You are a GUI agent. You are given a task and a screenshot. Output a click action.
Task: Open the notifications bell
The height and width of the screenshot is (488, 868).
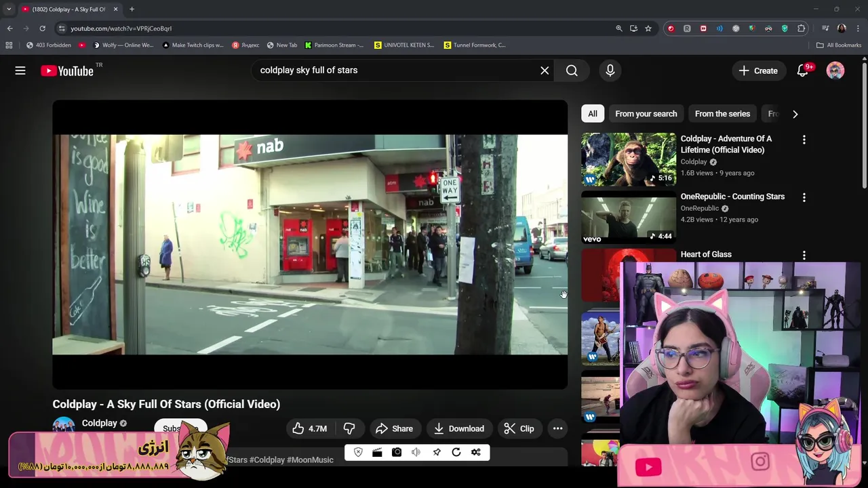pos(802,70)
